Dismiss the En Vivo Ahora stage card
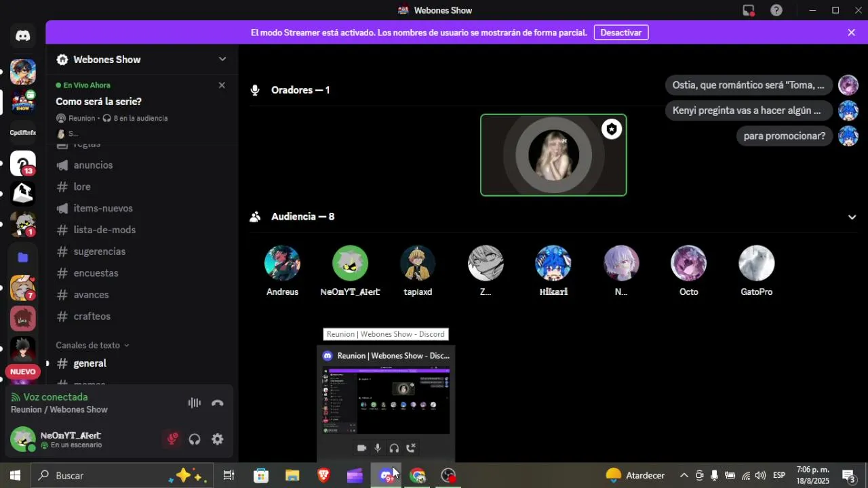This screenshot has width=868, height=488. tap(222, 85)
